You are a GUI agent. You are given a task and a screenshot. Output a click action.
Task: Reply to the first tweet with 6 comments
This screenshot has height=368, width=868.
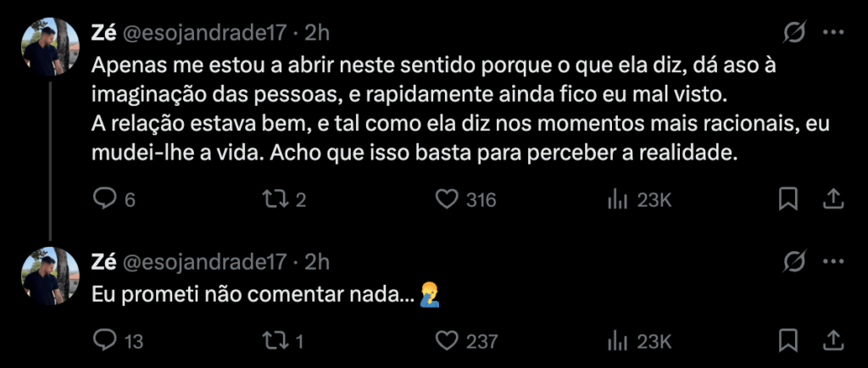(104, 199)
